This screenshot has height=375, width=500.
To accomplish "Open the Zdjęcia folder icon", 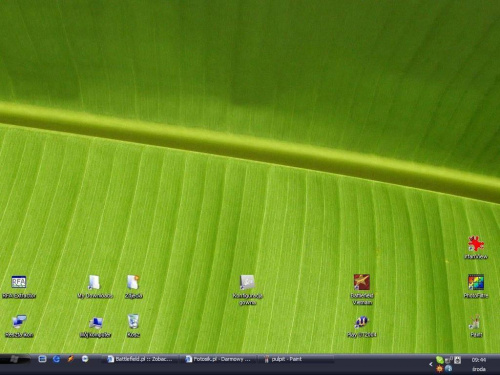I will click(134, 286).
